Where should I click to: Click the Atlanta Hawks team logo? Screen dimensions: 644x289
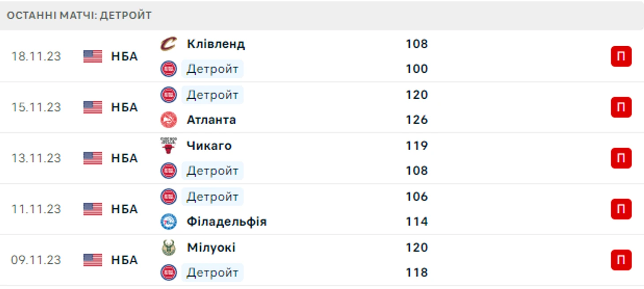point(168,120)
